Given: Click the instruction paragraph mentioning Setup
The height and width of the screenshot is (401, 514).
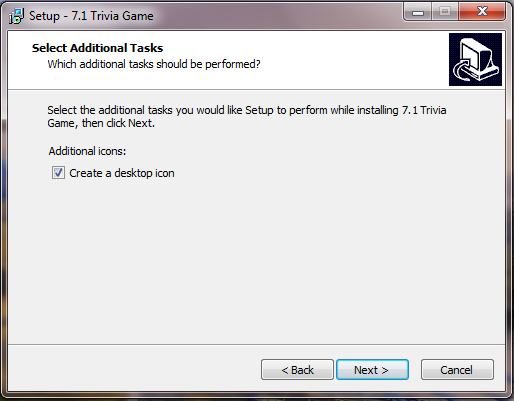Looking at the screenshot, I should coord(247,116).
